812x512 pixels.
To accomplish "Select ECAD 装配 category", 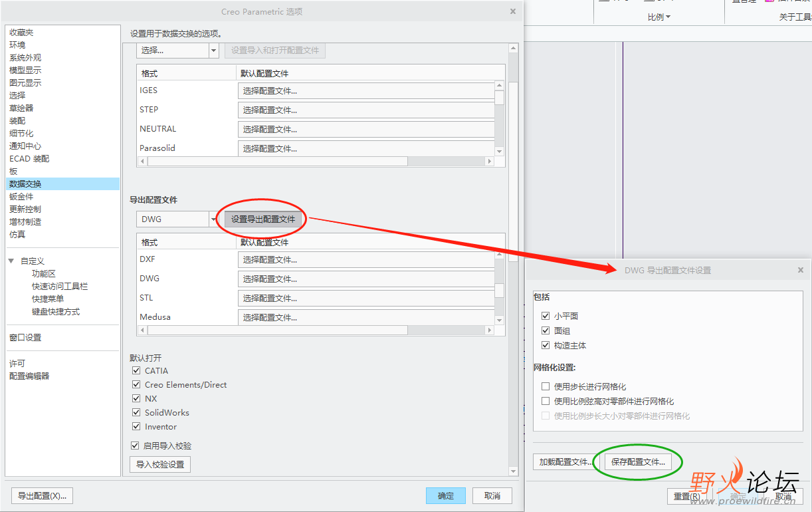I will [x=29, y=159].
